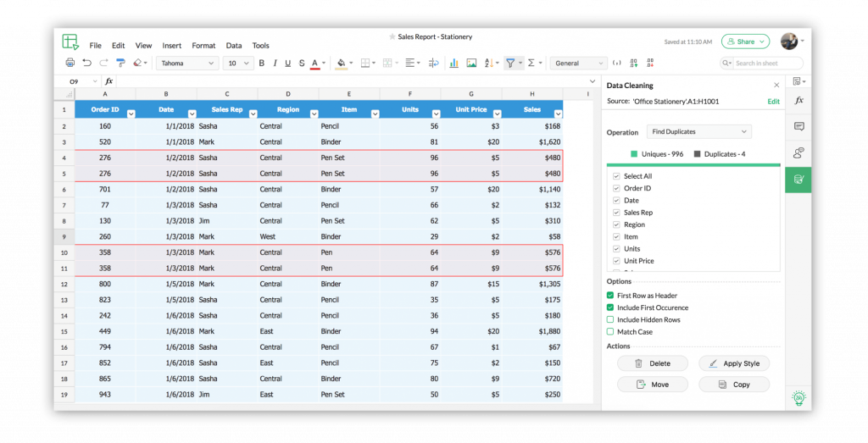Click Edit link beside the source range
The image size is (868, 443).
click(773, 102)
